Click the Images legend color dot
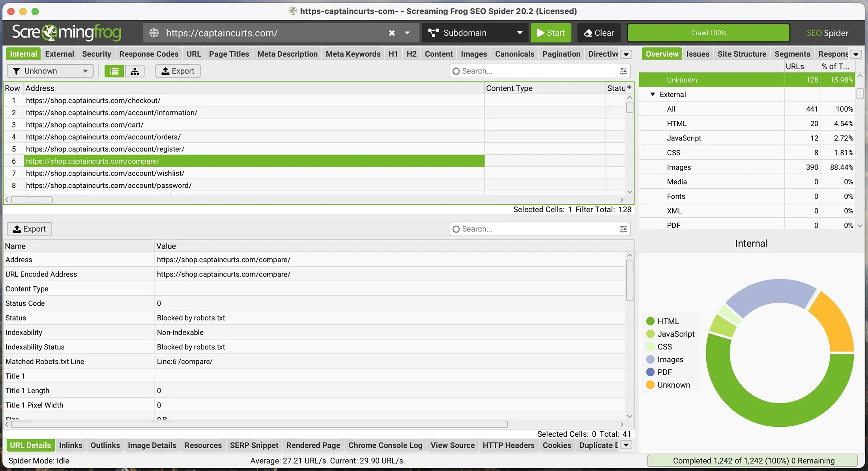 (x=651, y=359)
